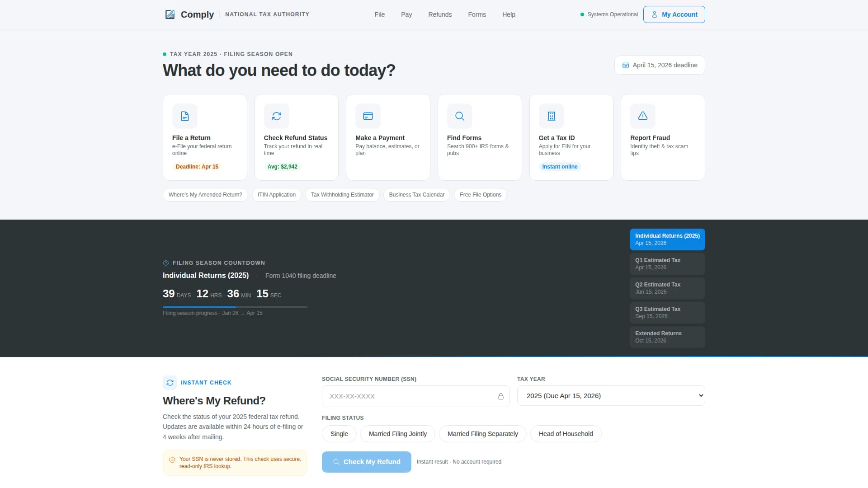
Task: Open the Tax Year dropdown
Action: (611, 396)
